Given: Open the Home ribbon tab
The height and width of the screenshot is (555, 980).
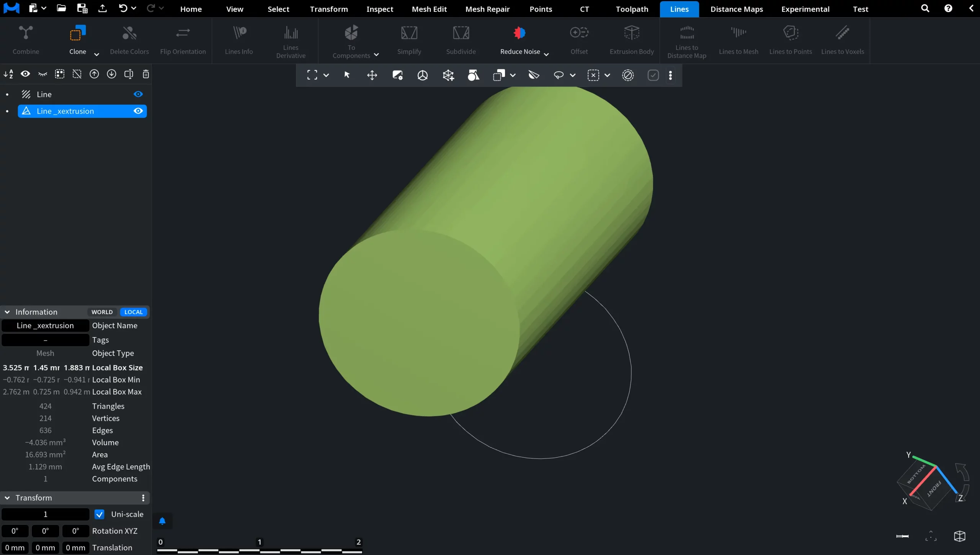Looking at the screenshot, I should (191, 9).
